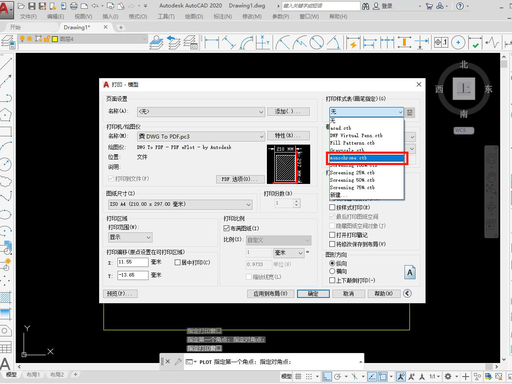Click the yellow layer color swatch

(55, 39)
